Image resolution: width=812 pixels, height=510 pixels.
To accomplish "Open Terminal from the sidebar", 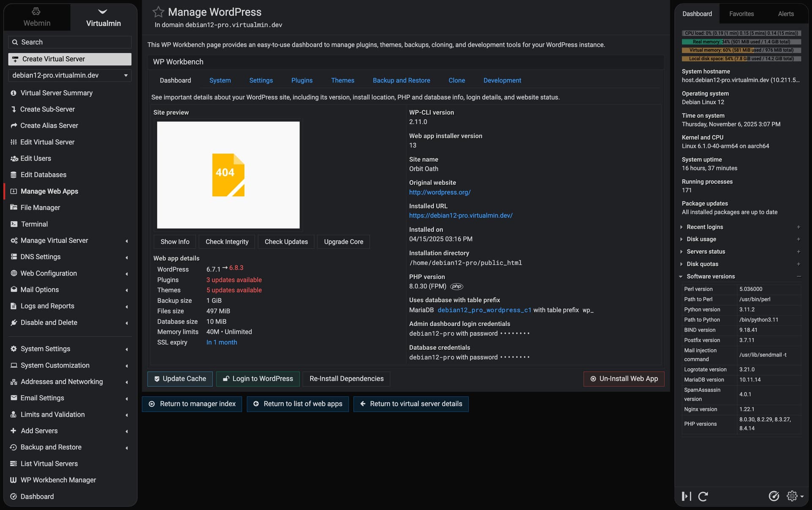I will pyautogui.click(x=34, y=224).
